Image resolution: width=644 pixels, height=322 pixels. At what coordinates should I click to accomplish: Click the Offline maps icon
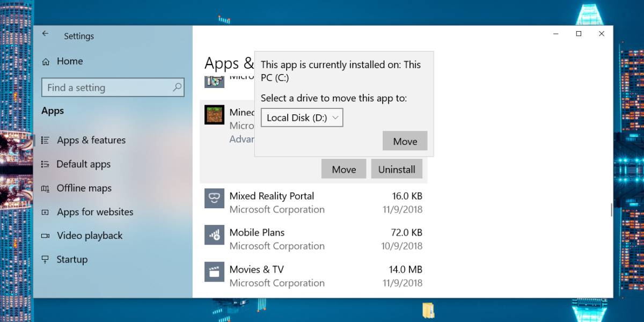point(46,188)
